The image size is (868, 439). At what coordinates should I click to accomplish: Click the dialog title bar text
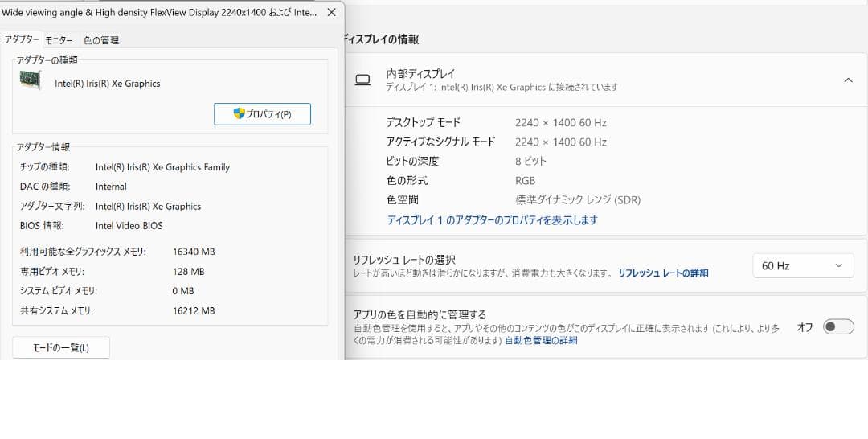159,12
